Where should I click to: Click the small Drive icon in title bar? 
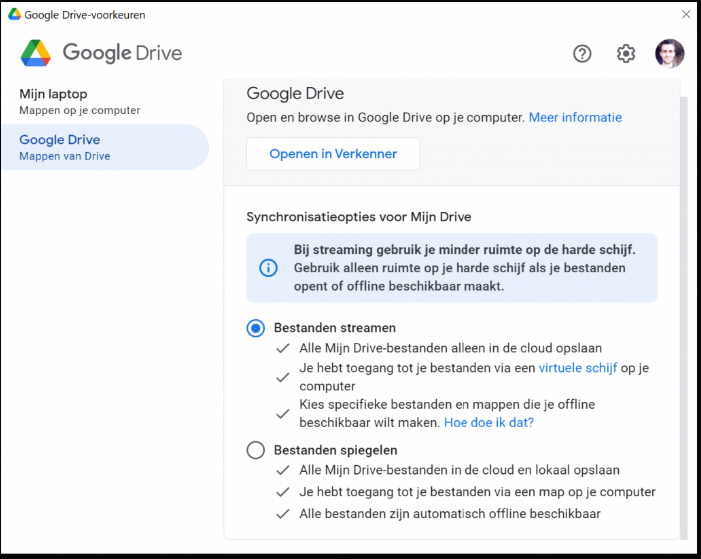point(15,14)
